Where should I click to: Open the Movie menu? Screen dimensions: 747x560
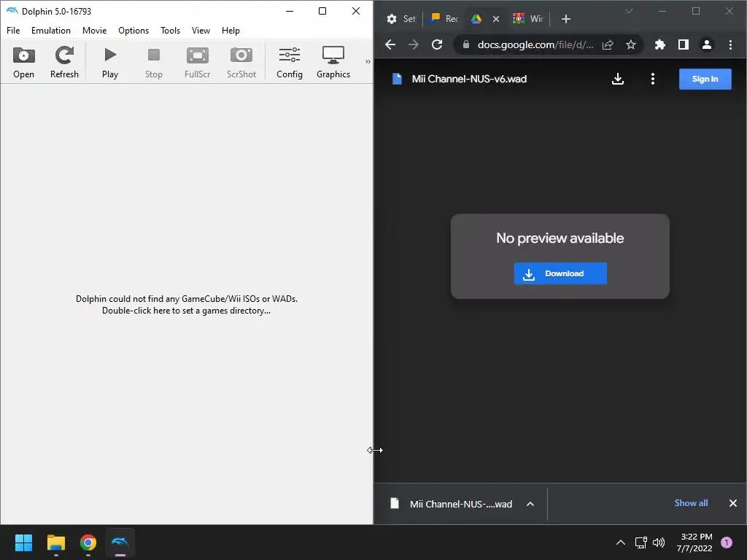click(94, 31)
